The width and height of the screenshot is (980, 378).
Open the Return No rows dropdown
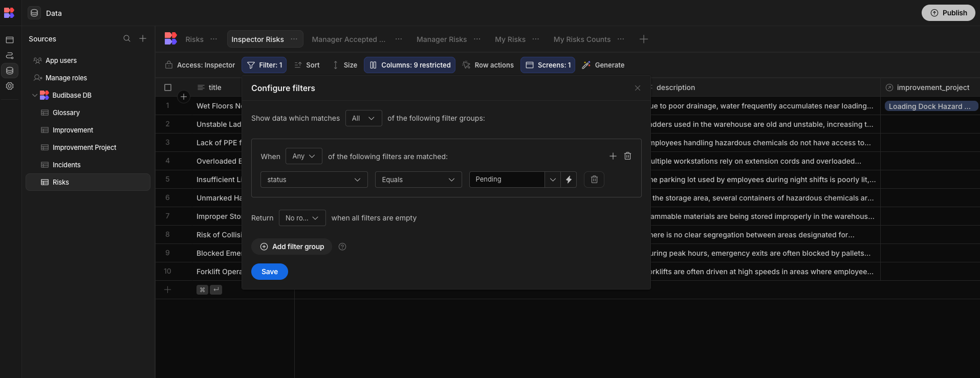[x=302, y=218]
